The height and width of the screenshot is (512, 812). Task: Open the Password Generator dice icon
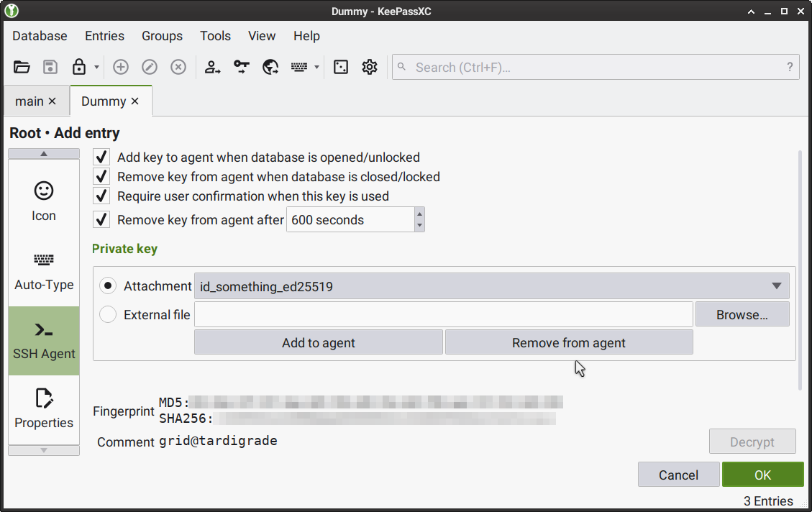pyautogui.click(x=340, y=66)
